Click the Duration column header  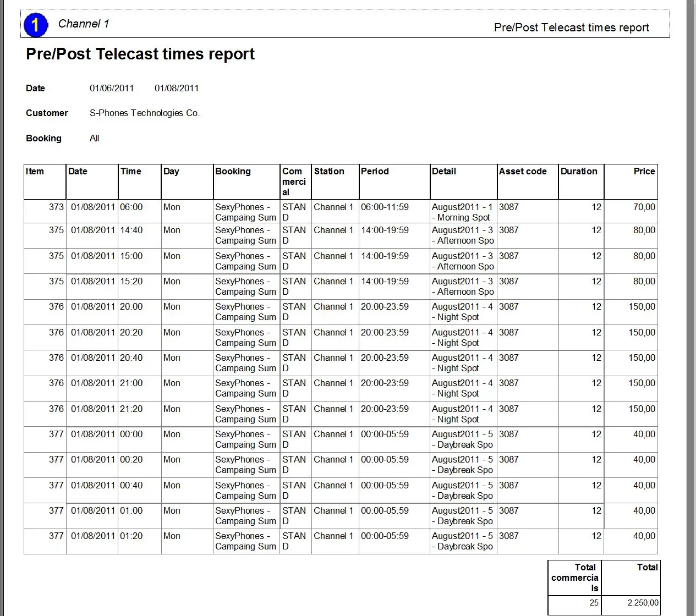coord(579,171)
